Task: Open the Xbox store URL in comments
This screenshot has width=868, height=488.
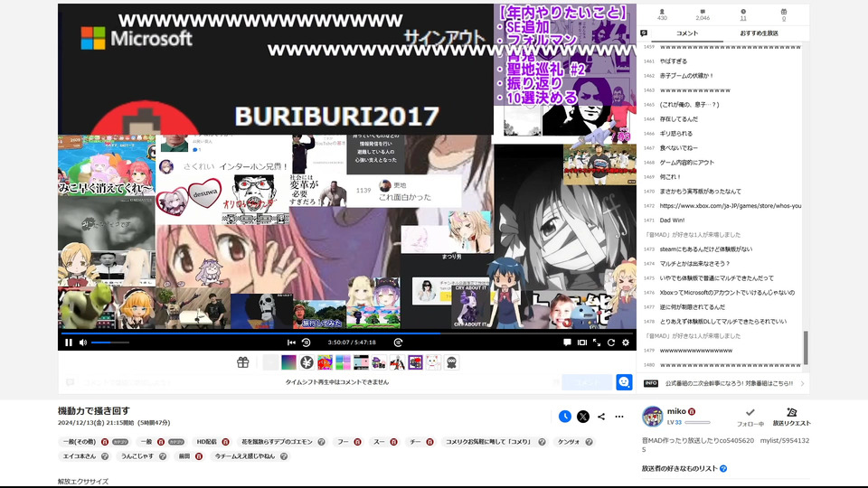Action: [731, 206]
